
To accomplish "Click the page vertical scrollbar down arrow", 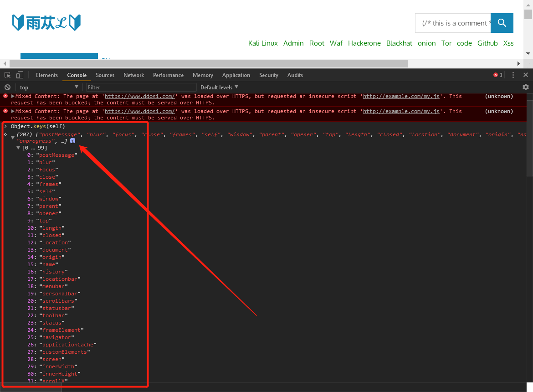I will click(x=528, y=53).
